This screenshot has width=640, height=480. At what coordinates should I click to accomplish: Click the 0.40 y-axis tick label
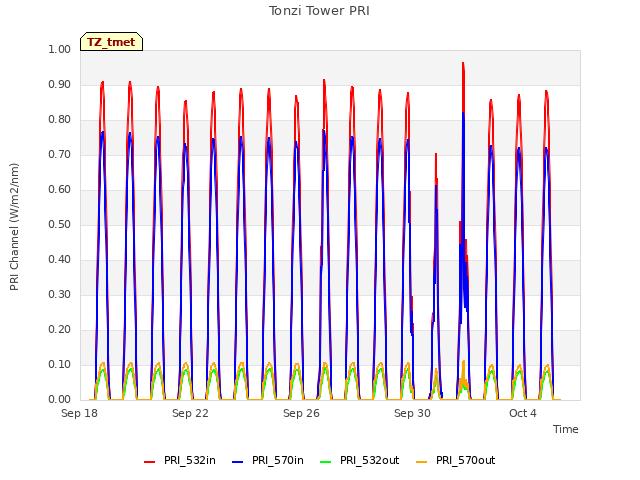[x=60, y=260]
